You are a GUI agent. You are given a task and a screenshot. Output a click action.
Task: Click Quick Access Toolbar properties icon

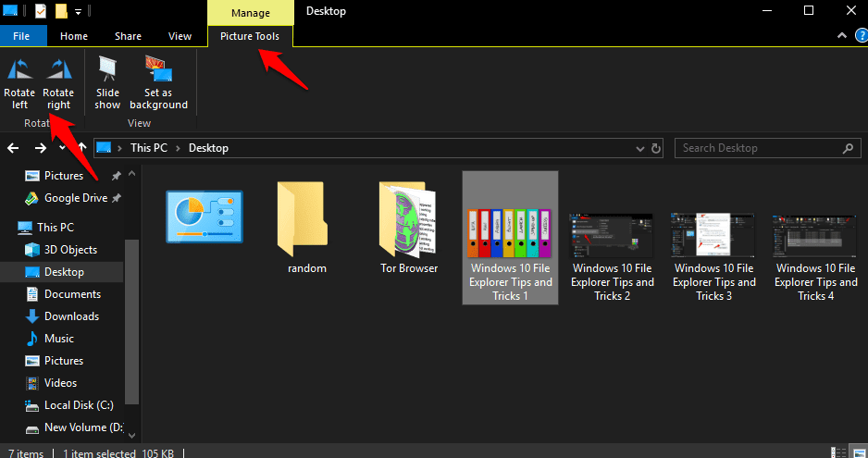click(x=41, y=10)
